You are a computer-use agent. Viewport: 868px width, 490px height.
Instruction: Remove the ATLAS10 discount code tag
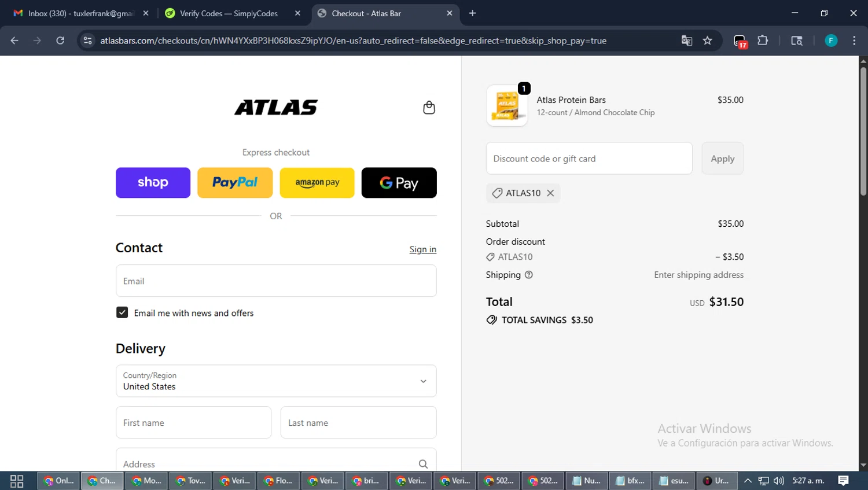click(550, 193)
